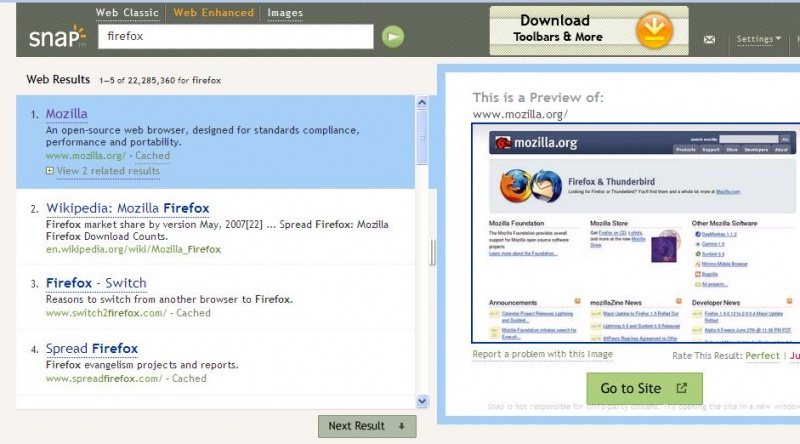
Task: Open www.mozilla.org/ green URL link
Action: (85, 156)
